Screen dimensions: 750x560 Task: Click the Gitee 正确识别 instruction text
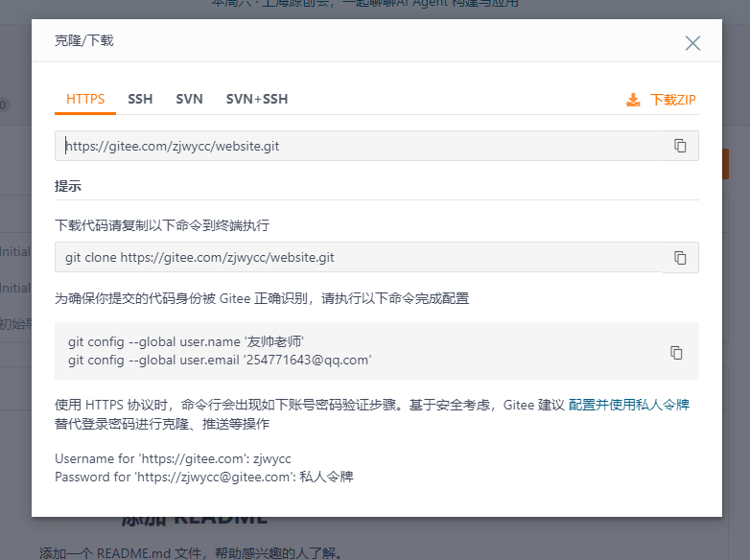[262, 298]
